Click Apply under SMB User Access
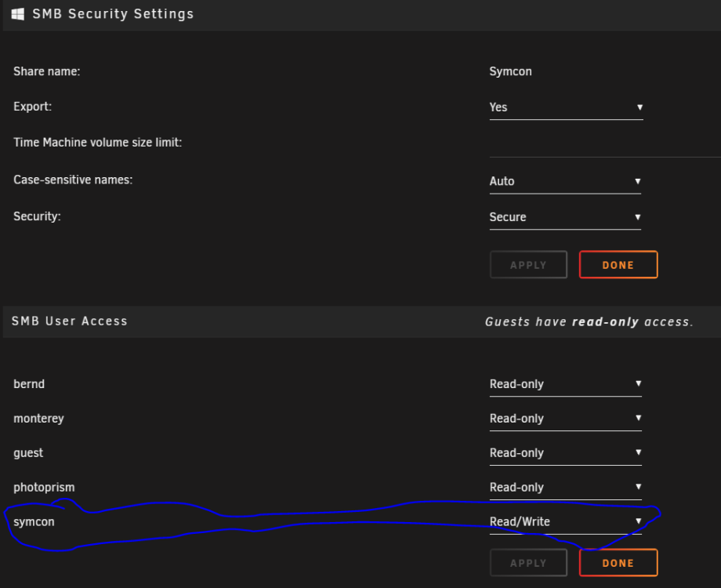 pos(528,563)
